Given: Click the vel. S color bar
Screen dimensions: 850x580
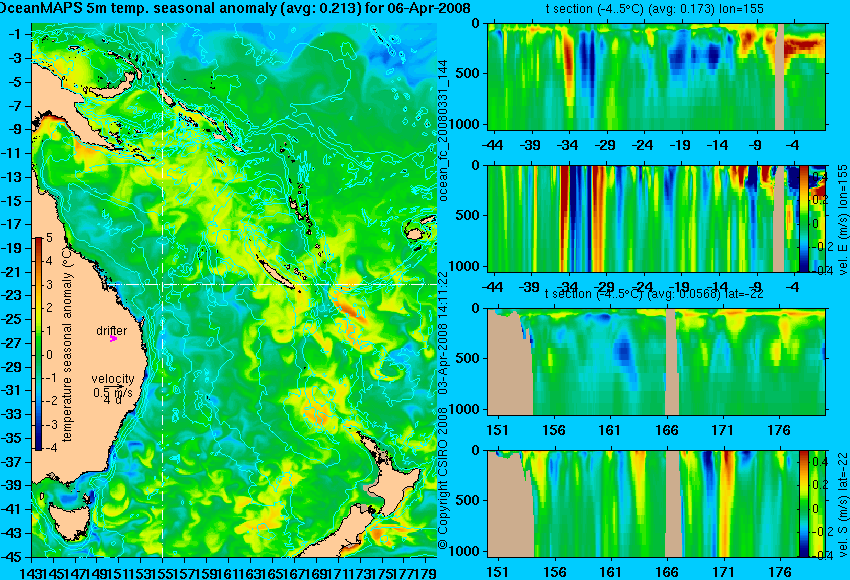Looking at the screenshot, I should coord(804,504).
